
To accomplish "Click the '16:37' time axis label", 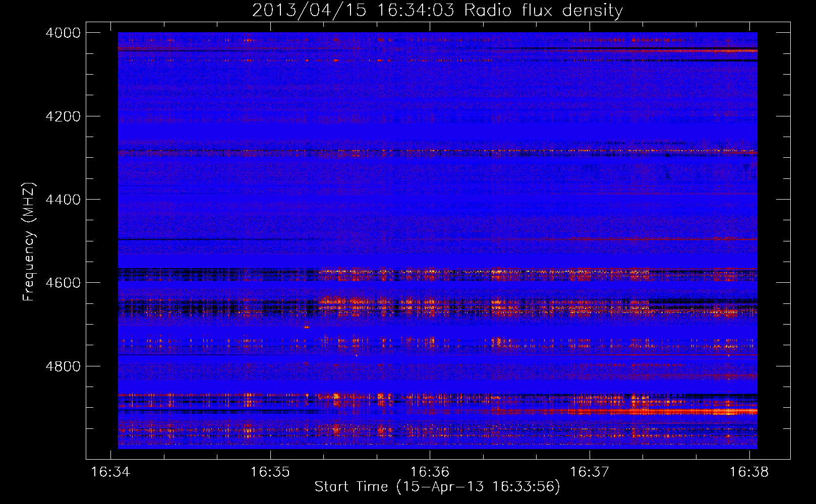I will tap(590, 472).
